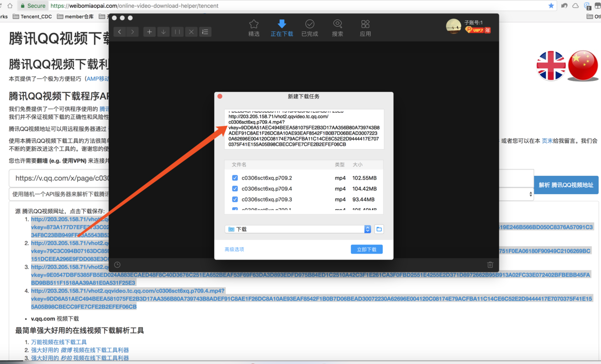Open the trash icon in the download app
Image resolution: width=601 pixels, height=364 pixels.
pyautogui.click(x=490, y=265)
